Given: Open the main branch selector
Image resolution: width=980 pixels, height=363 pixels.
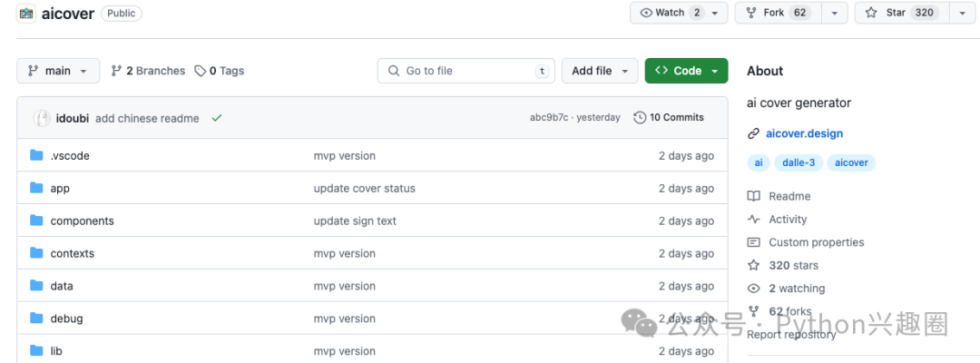Looking at the screenshot, I should (x=58, y=71).
